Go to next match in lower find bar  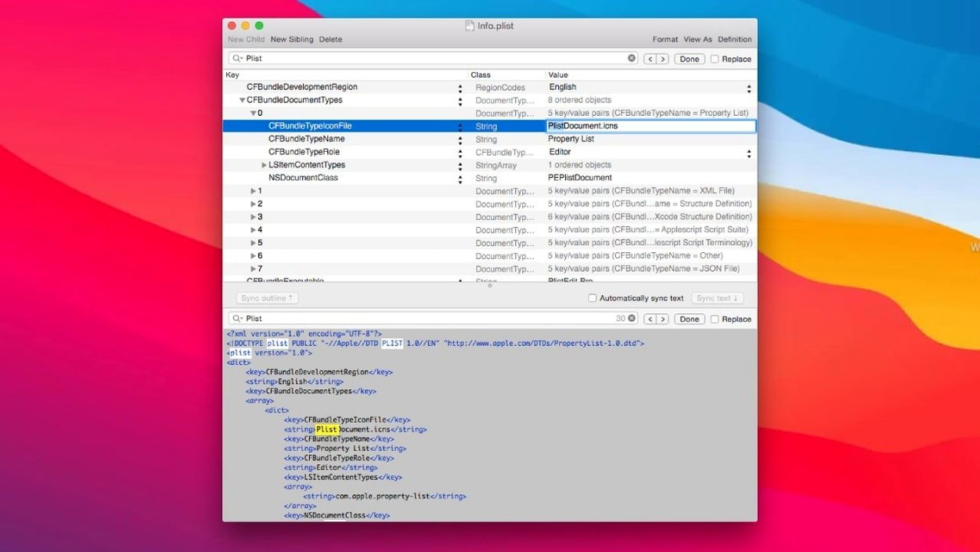click(x=662, y=319)
